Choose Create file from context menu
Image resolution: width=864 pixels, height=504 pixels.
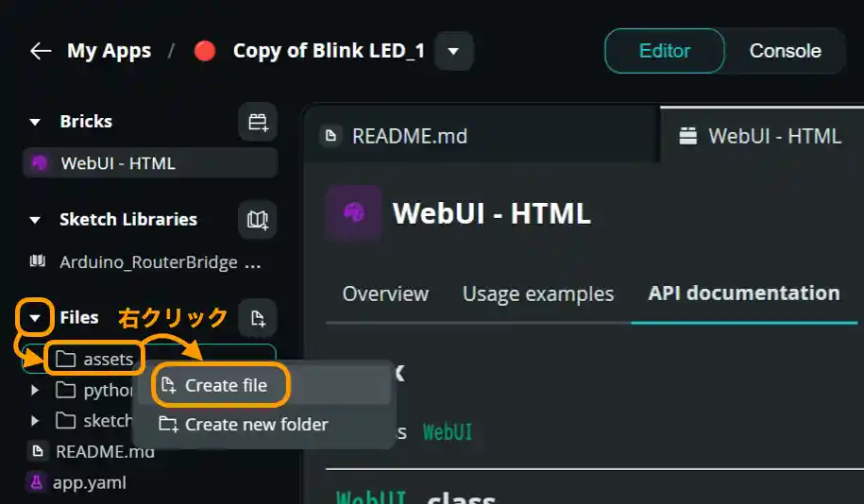pos(264,386)
